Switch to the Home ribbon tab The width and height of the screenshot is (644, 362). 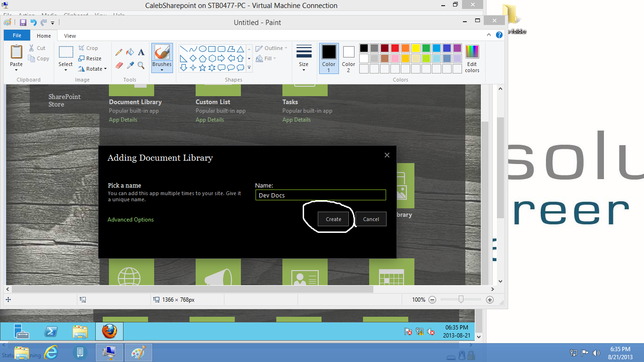(44, 36)
